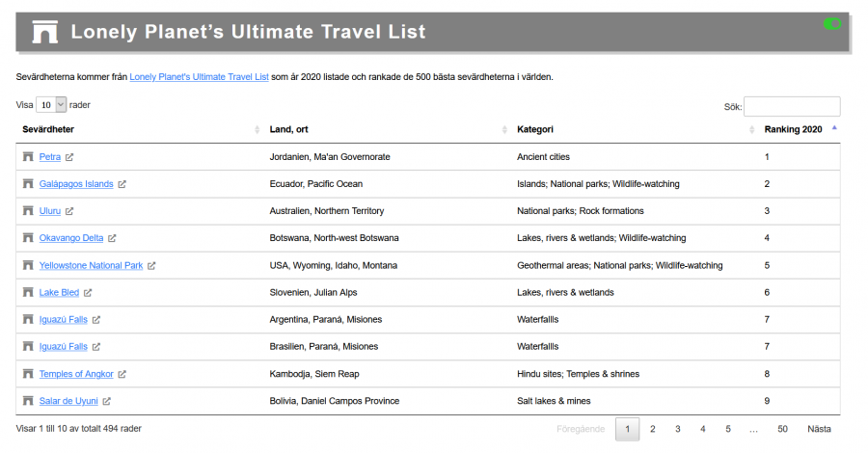Click into the Sök search field
The image size is (868, 453).
791,106
